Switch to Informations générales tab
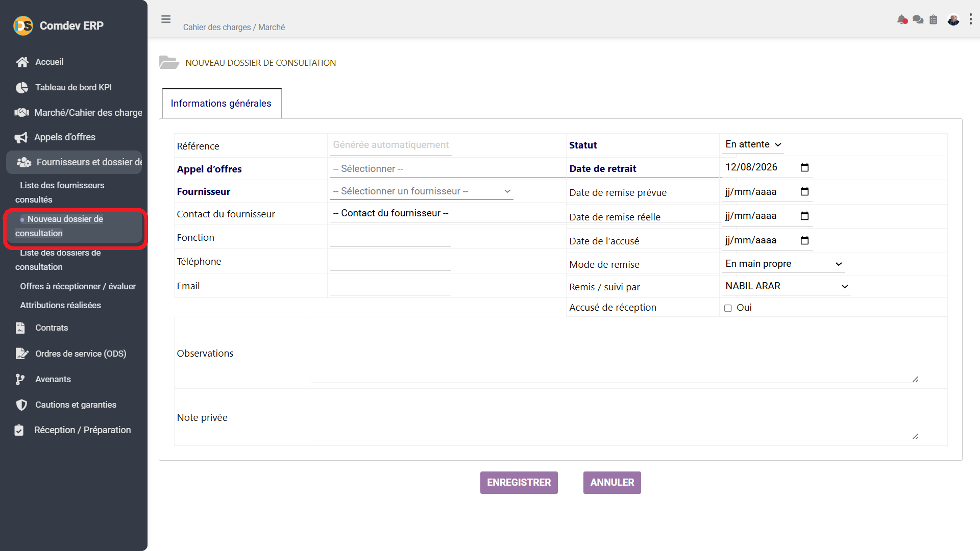980x551 pixels. pyautogui.click(x=222, y=104)
